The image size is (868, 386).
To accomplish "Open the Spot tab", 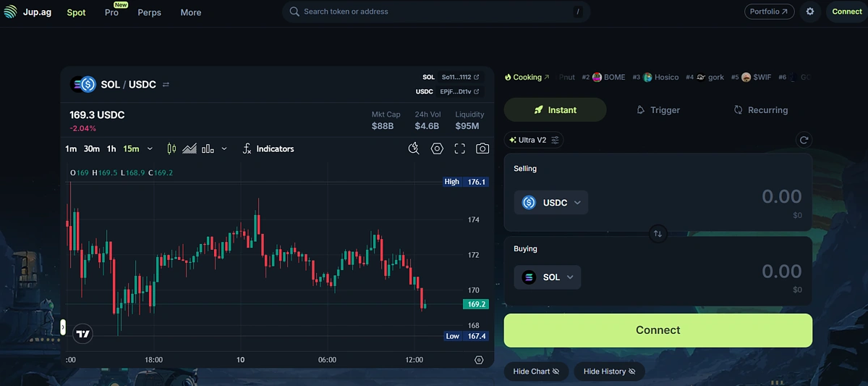I will point(76,12).
